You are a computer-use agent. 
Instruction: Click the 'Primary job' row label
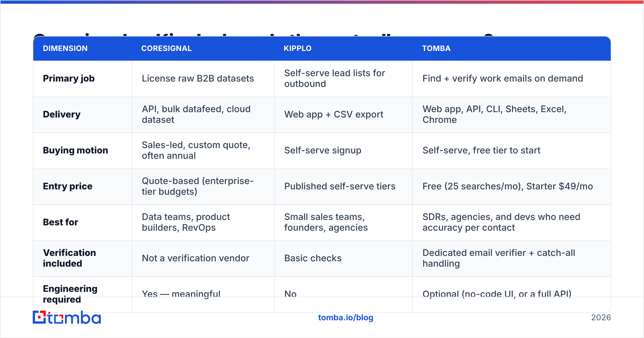69,79
